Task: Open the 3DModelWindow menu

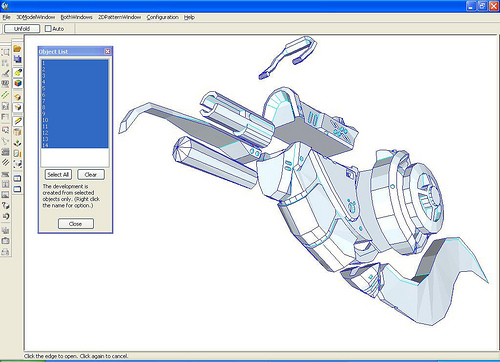Action: [x=36, y=17]
